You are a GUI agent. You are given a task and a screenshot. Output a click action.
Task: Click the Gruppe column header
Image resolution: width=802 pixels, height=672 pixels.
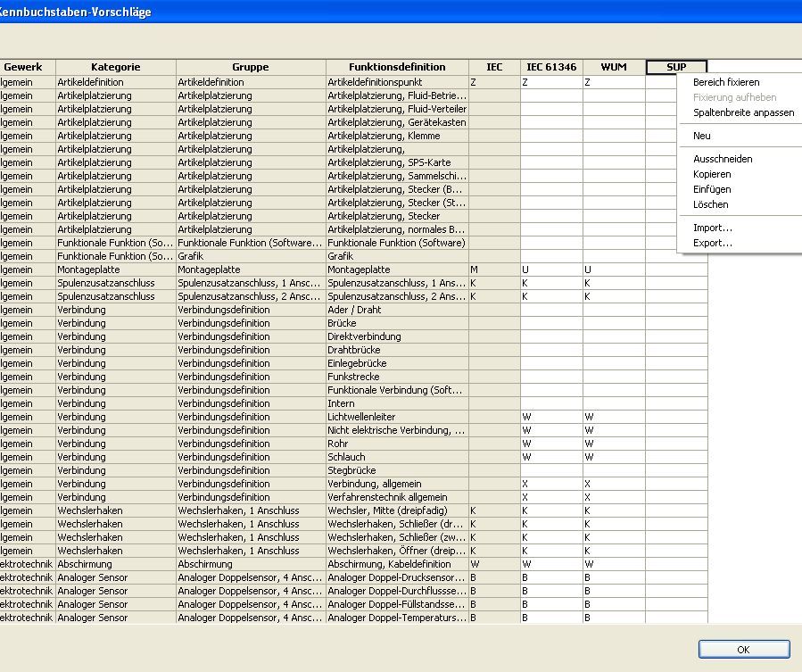pos(251,67)
